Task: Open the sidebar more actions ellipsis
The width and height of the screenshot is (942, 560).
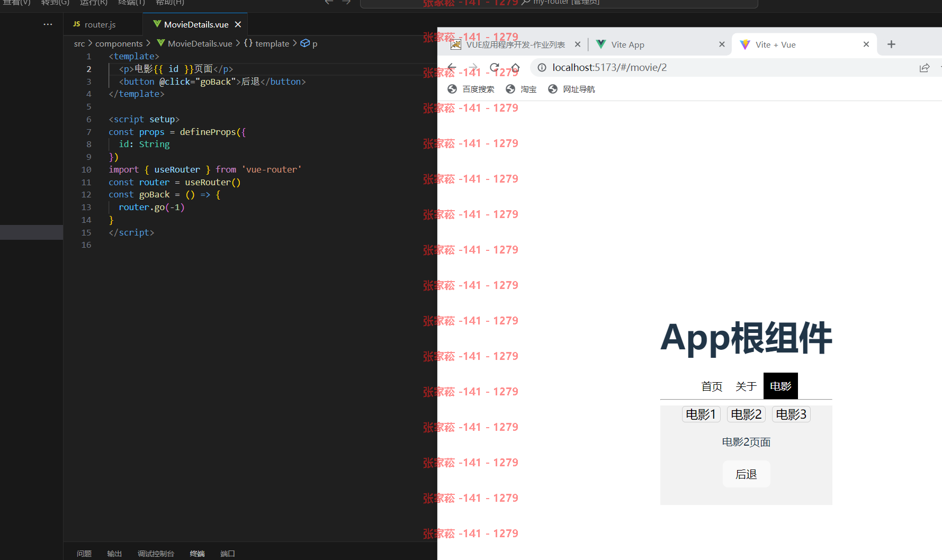Action: click(x=48, y=24)
